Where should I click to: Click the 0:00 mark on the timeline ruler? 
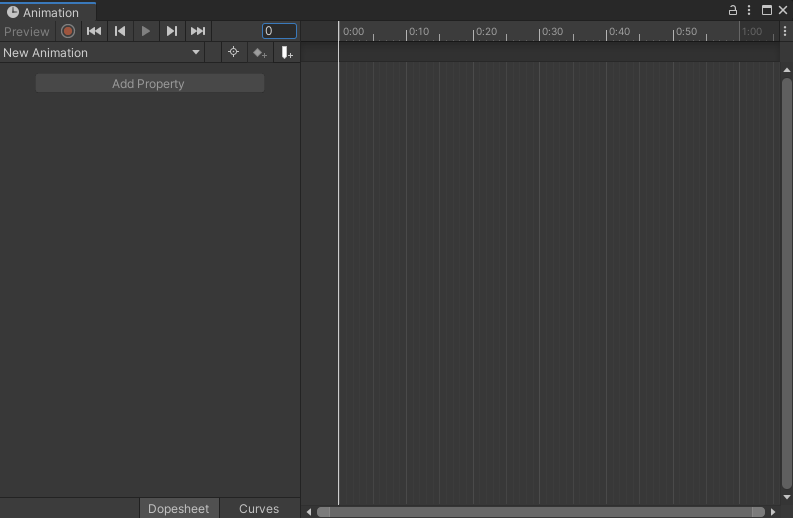point(353,31)
